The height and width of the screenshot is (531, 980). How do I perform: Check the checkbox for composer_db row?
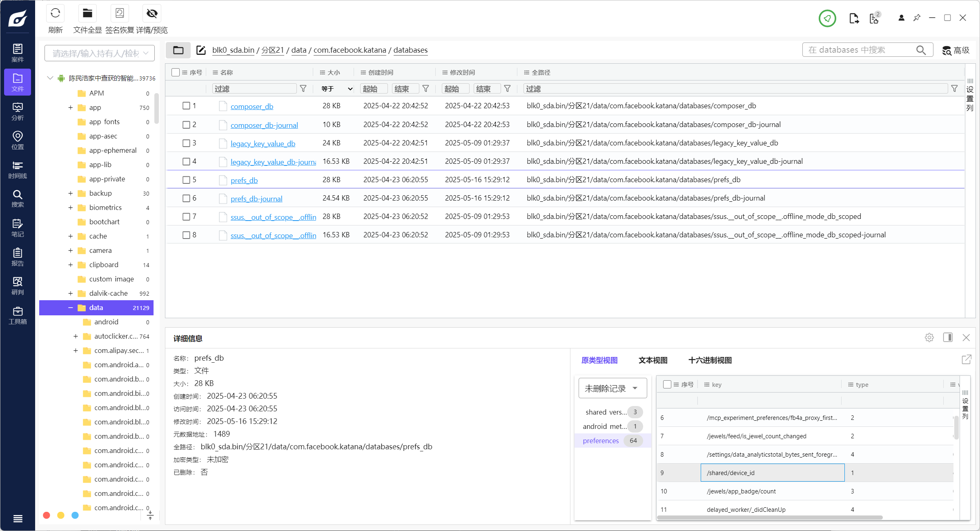186,106
